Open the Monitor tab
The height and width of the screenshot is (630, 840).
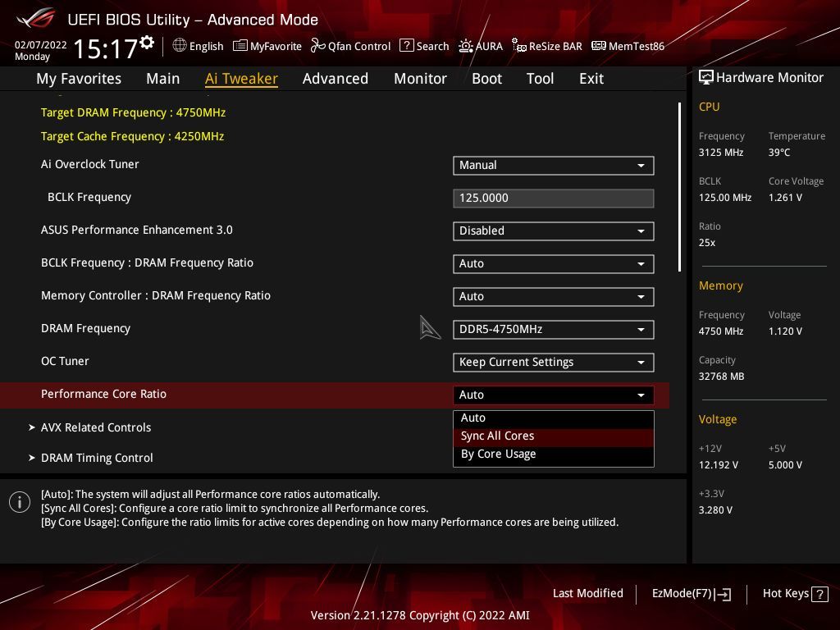point(420,79)
